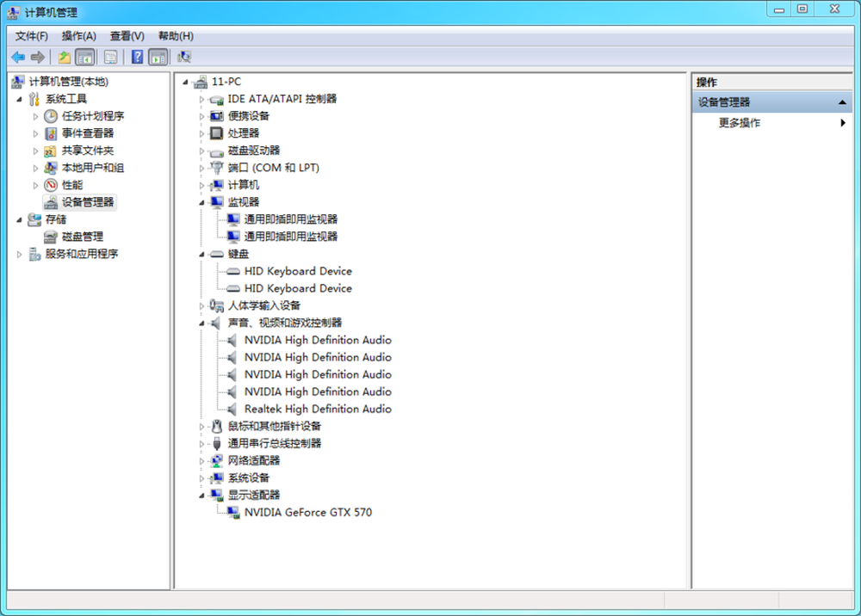
Task: Collapse the 显示适配器 category
Action: coord(201,496)
